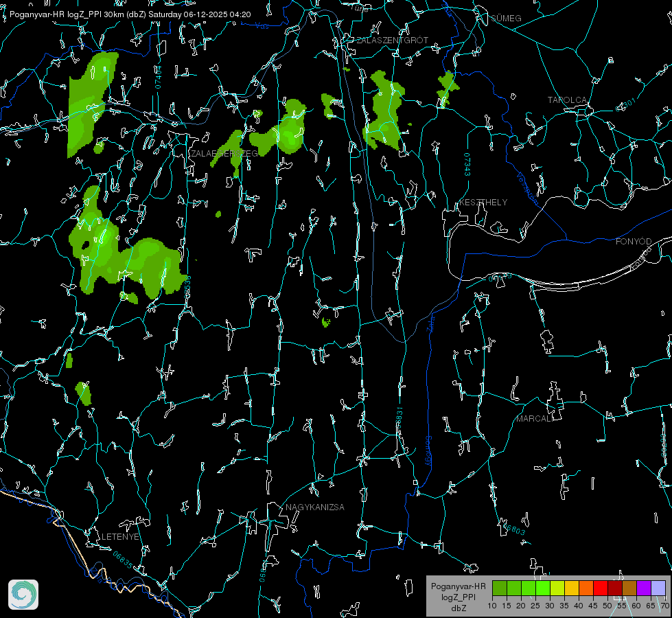Click the radar title text with date 06-12-2025 04:20
672x618 pixels.
(x=130, y=14)
